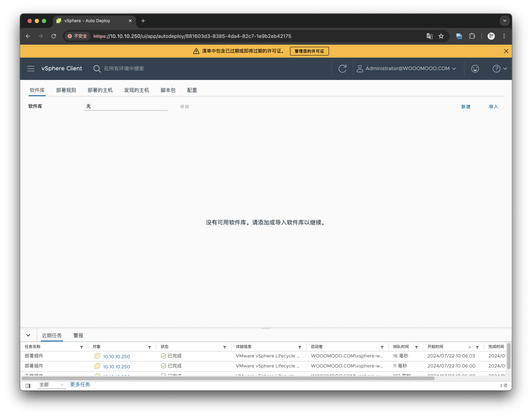Open the browser extensions puzzle icon
Image resolution: width=532 pixels, height=417 pixels.
(x=472, y=36)
